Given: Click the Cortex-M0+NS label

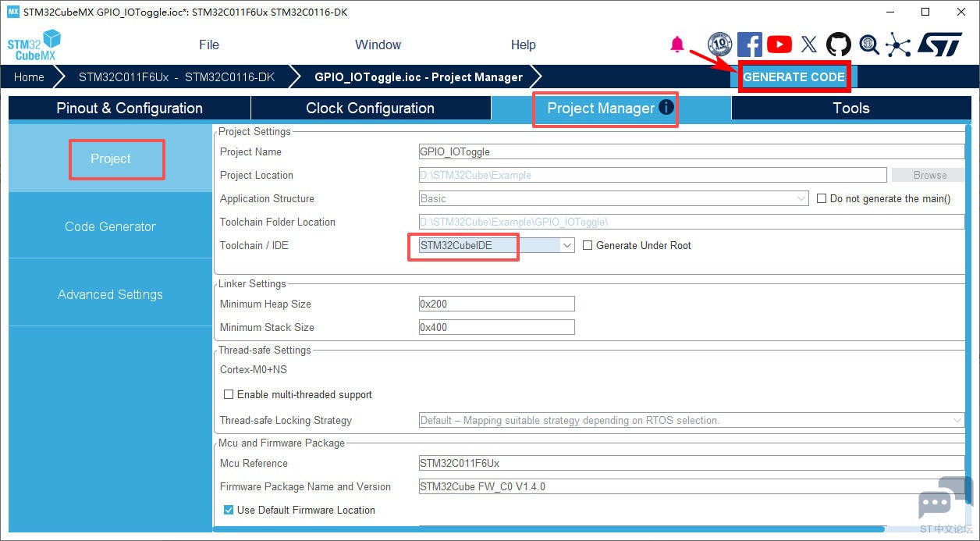Looking at the screenshot, I should pyautogui.click(x=254, y=369).
